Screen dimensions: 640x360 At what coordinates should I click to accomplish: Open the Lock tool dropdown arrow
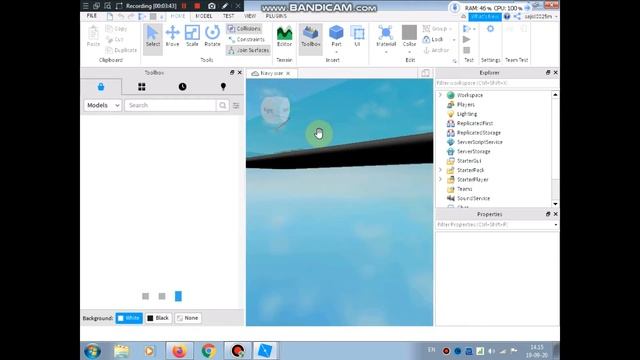coord(453,40)
